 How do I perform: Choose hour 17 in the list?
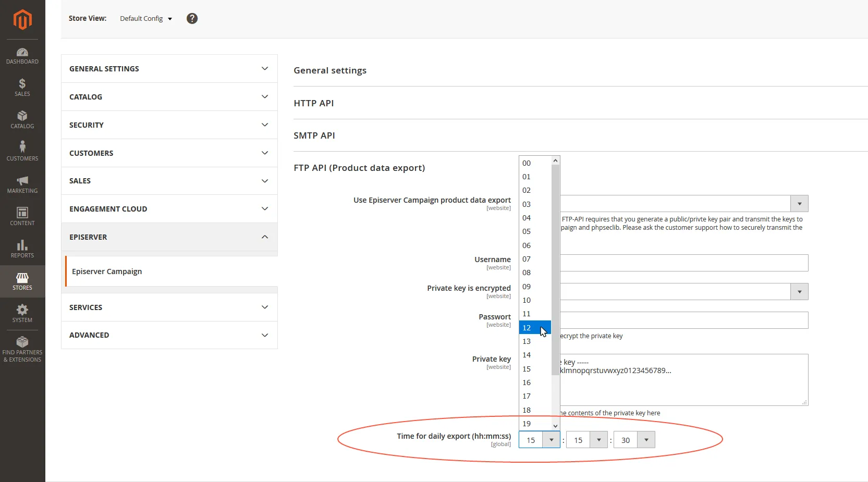[x=535, y=396]
